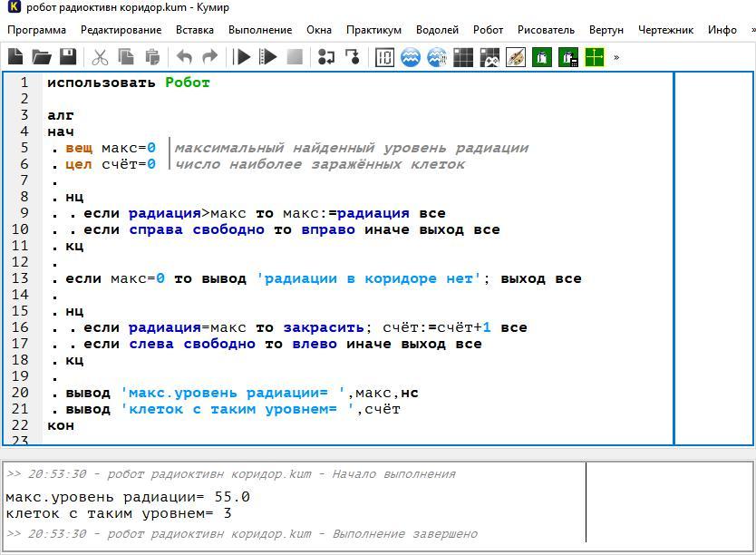Open the Робот menu
Viewport: 756px width, 555px height.
(x=488, y=30)
